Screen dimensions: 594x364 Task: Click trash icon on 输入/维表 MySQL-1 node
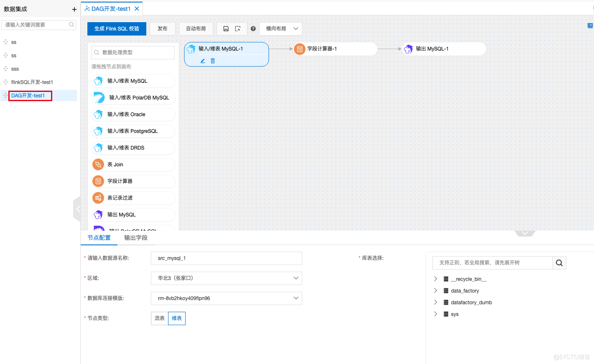pyautogui.click(x=213, y=61)
